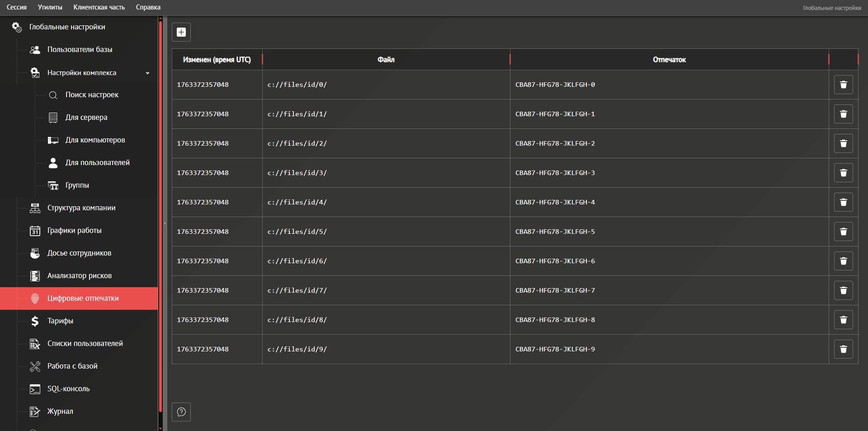Click the add new fingerprint plus button
The image size is (868, 431).
(x=181, y=32)
